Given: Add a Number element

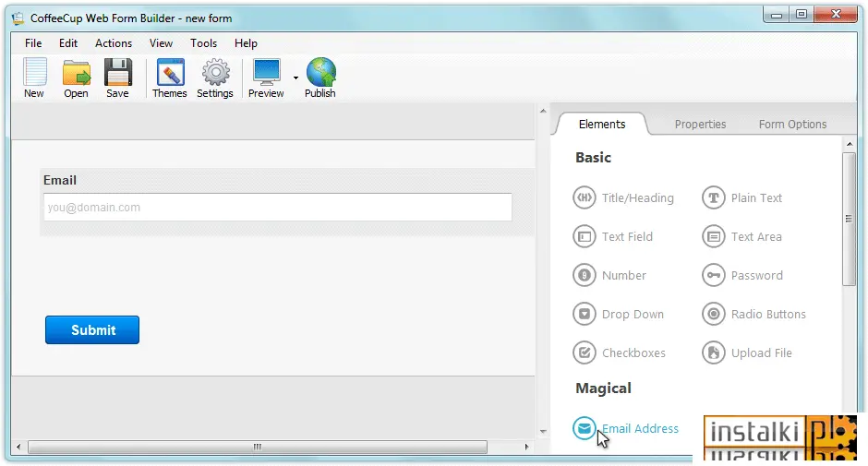Looking at the screenshot, I should pyautogui.click(x=609, y=275).
